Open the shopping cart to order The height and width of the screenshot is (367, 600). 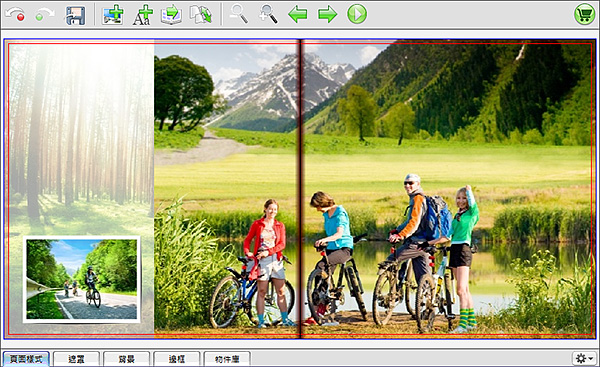(x=584, y=15)
